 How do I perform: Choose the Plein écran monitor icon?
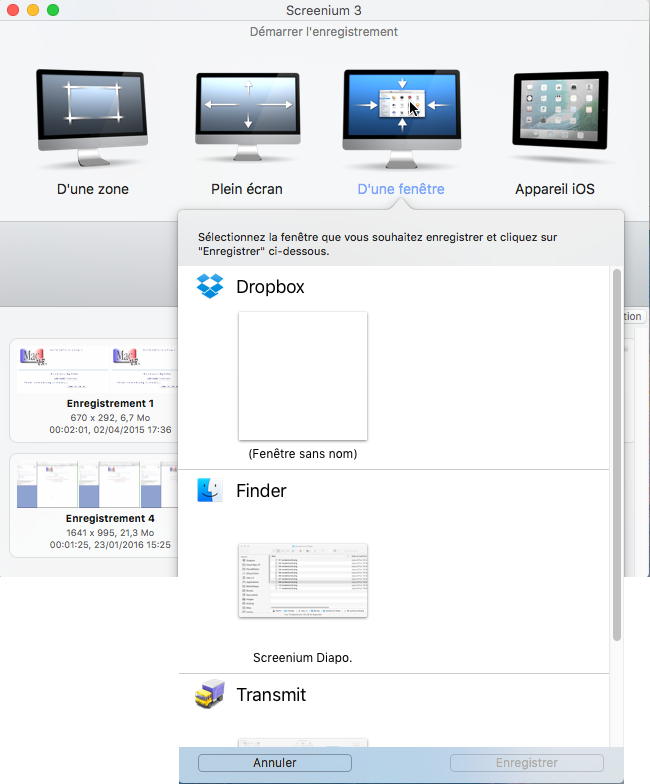click(x=248, y=116)
